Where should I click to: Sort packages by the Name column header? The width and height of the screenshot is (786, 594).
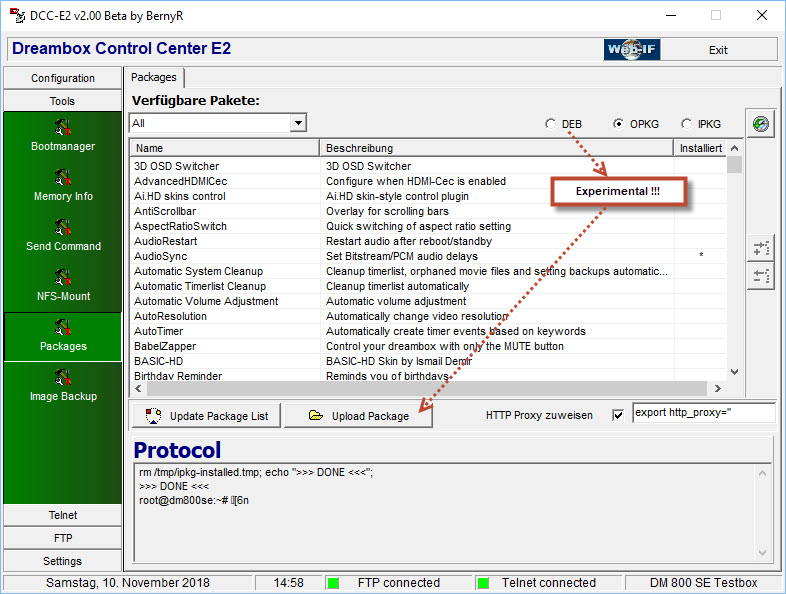(x=225, y=148)
